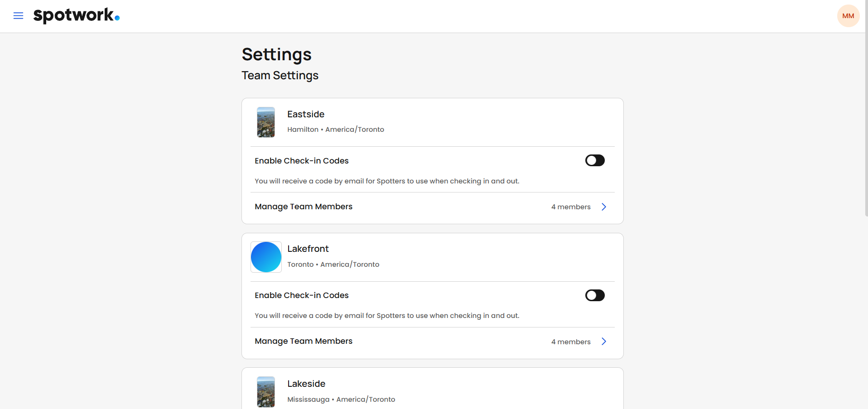Viewport: 868px width, 409px height.
Task: Click the Lakeside team photo thumbnail
Action: coord(266,392)
